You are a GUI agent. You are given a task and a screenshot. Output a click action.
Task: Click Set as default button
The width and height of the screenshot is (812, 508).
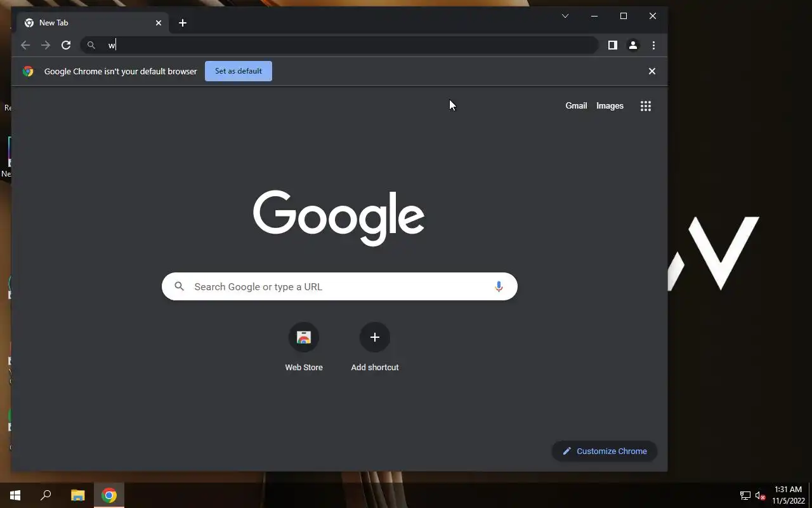(x=239, y=71)
